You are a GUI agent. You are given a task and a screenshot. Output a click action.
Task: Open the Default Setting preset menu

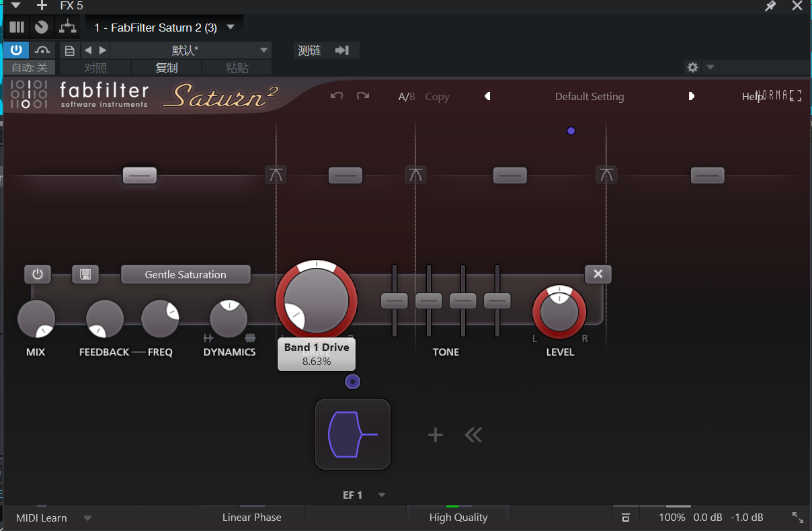(589, 97)
